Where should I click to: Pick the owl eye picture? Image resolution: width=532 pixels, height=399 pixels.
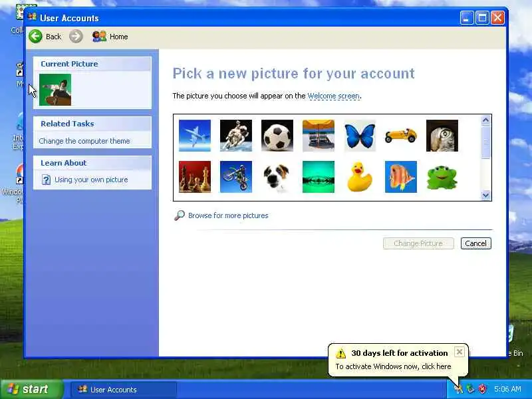[x=442, y=136]
